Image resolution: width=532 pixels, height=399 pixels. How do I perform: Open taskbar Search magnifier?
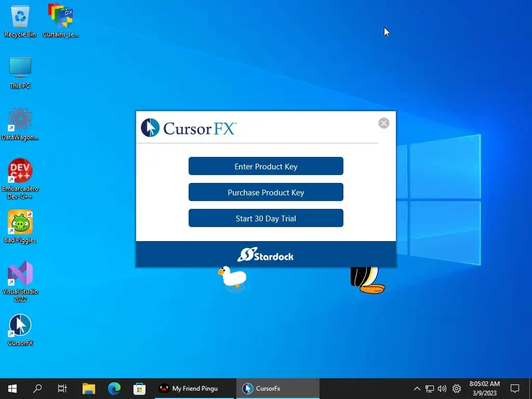click(37, 389)
